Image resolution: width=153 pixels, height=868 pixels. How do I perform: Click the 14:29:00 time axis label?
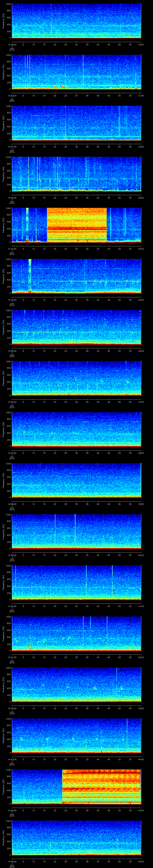pos(12,44)
